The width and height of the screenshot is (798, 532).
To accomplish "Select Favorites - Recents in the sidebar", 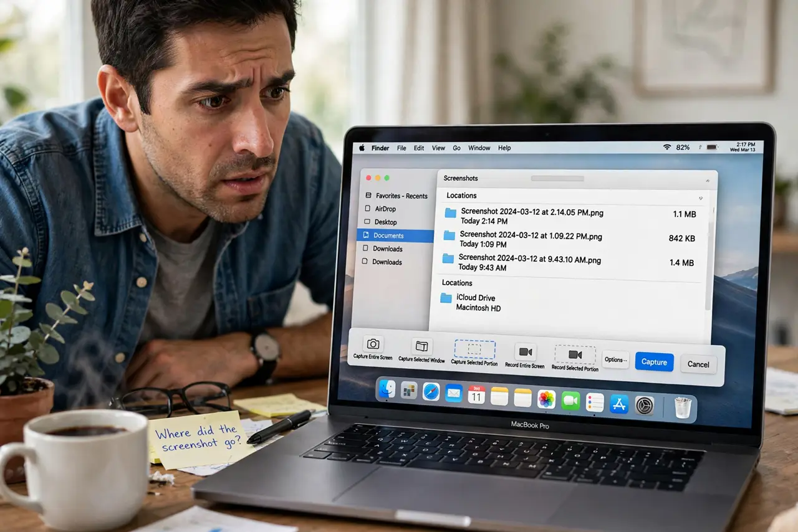I will coord(395,196).
